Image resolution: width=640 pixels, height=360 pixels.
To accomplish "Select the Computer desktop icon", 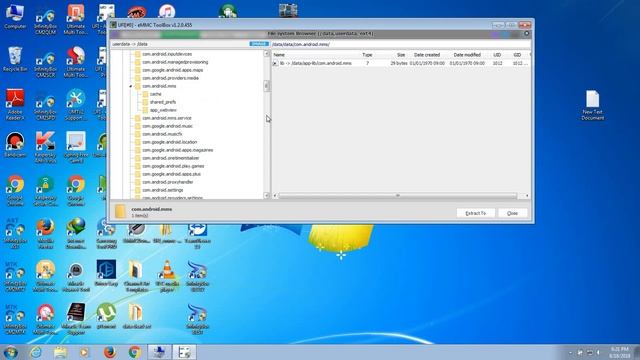I will (15, 17).
